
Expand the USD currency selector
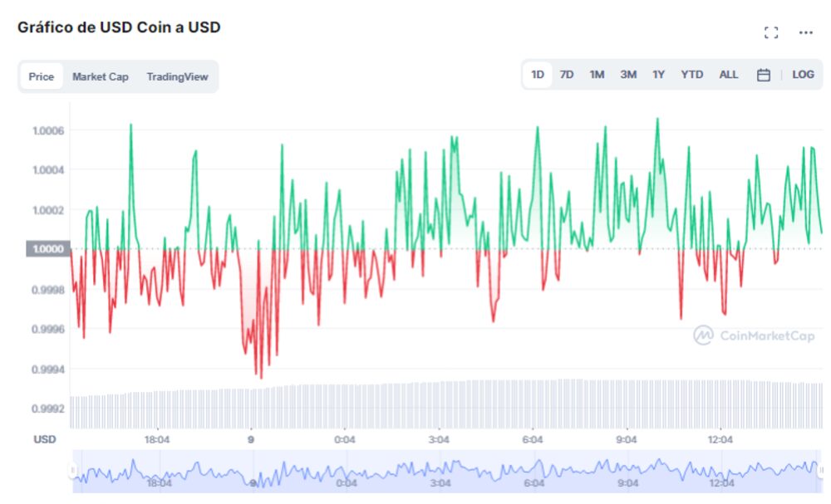pos(46,439)
